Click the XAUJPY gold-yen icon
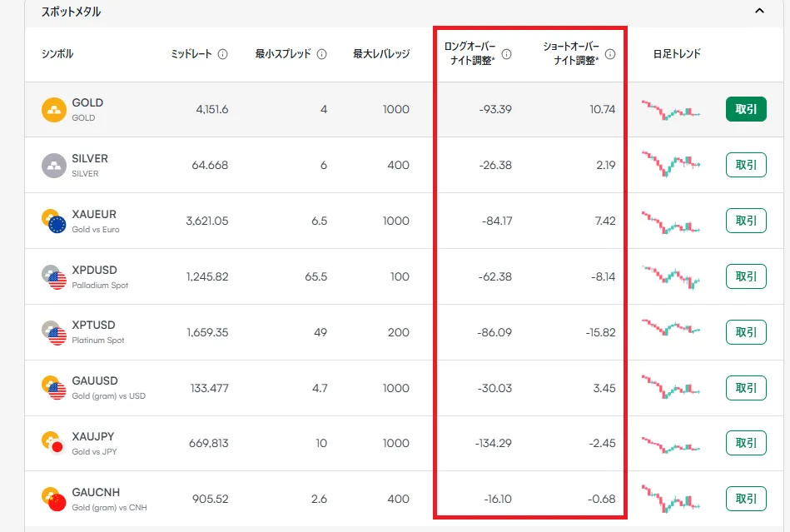 click(x=54, y=443)
